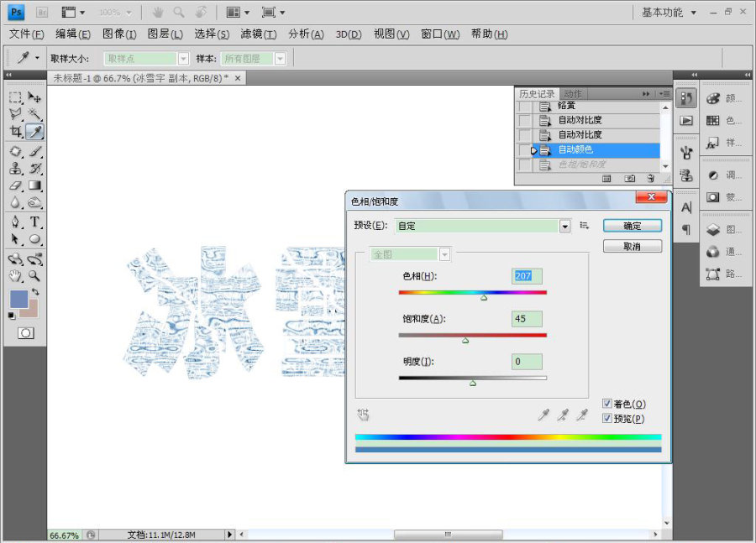The height and width of the screenshot is (543, 756).
Task: Click the trash icon in History panel
Action: pyautogui.click(x=650, y=178)
